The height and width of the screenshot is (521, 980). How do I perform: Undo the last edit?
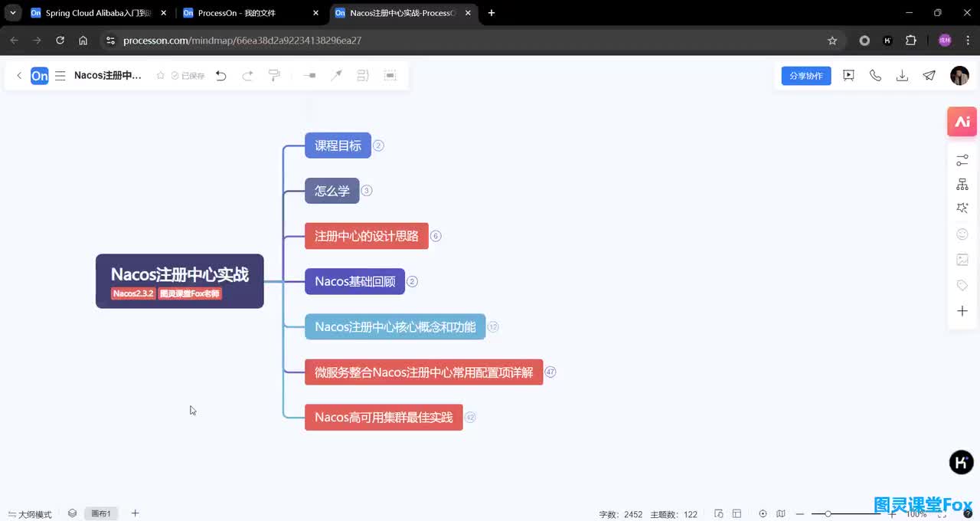click(221, 76)
